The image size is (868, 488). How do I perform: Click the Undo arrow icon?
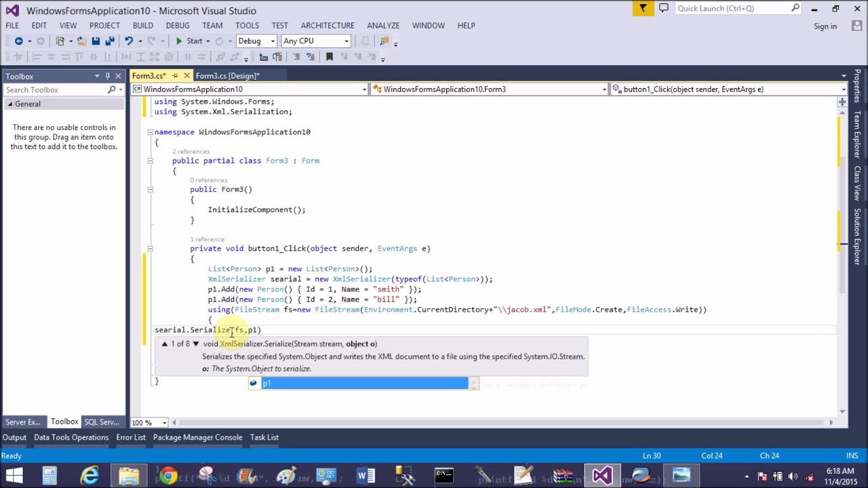point(128,41)
